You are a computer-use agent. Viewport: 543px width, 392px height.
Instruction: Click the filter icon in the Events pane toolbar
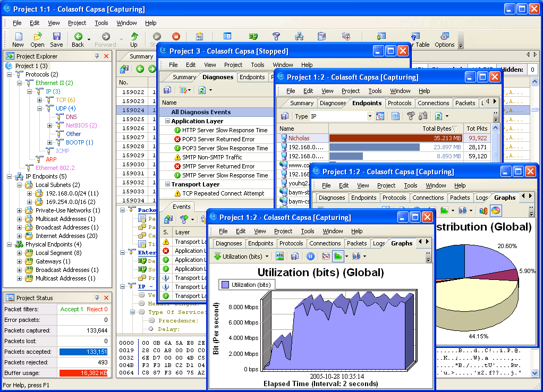tap(184, 219)
